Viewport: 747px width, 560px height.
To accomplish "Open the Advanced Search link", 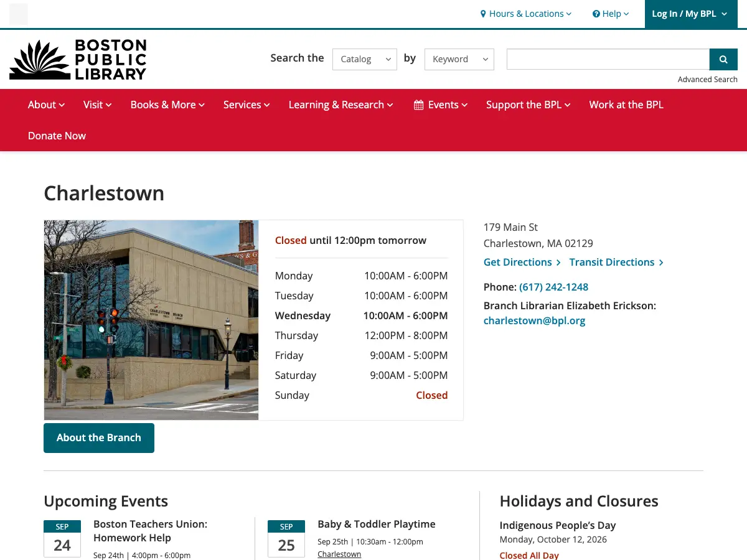I will pyautogui.click(x=708, y=79).
